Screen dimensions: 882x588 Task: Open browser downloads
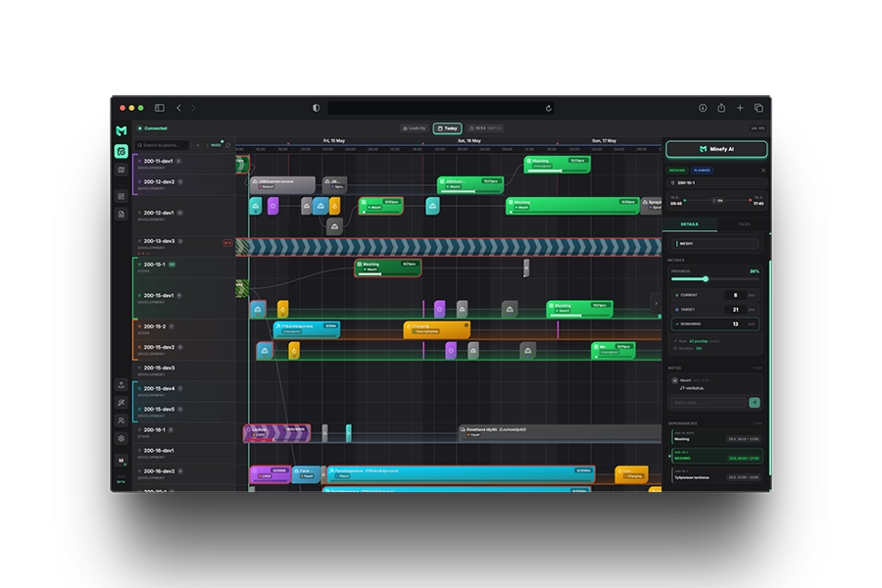703,108
